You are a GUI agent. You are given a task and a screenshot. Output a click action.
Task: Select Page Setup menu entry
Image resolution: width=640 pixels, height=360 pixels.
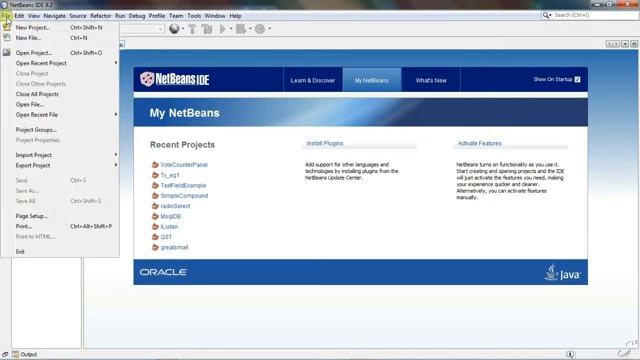click(x=60, y=216)
